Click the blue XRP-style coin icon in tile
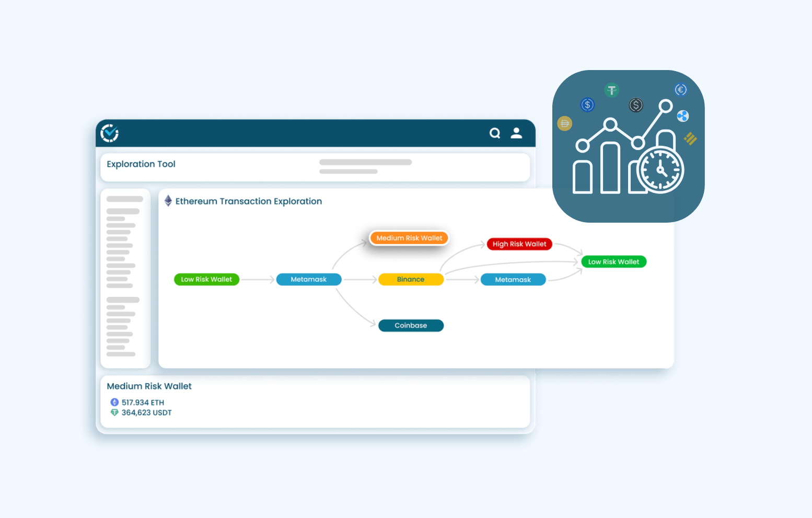This screenshot has width=812, height=518. (683, 116)
